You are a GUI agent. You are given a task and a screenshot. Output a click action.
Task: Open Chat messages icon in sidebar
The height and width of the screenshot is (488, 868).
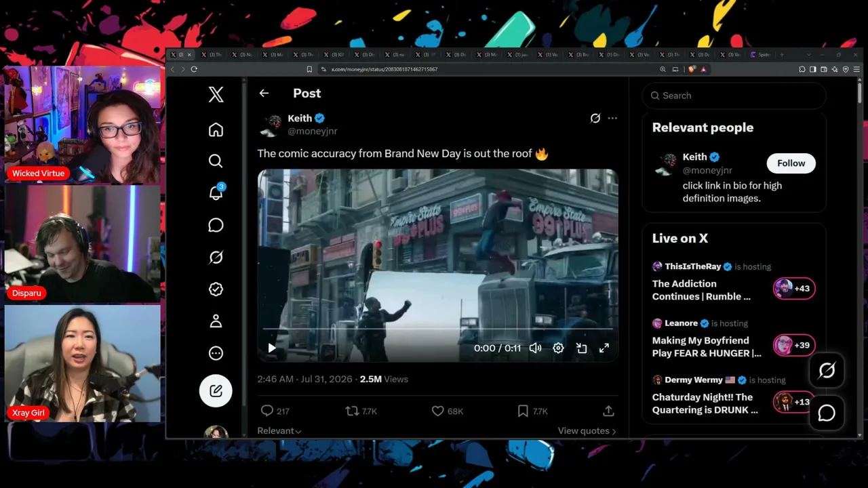click(216, 225)
